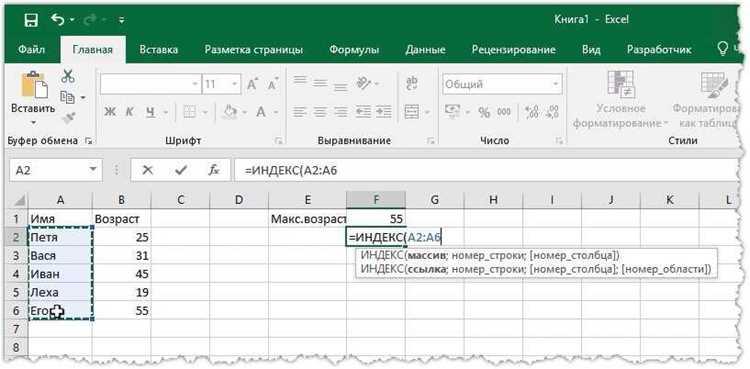The height and width of the screenshot is (369, 750).
Task: Open the Разработчик tab
Action: click(x=659, y=50)
